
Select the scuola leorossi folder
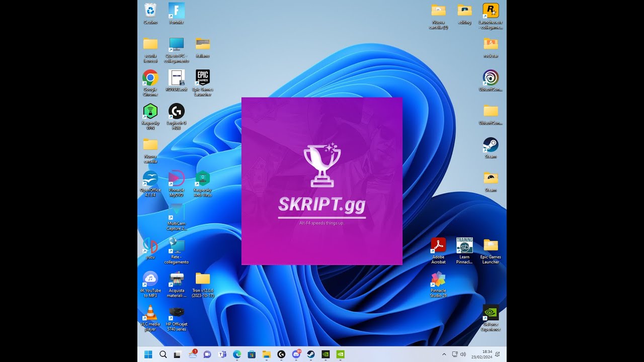pyautogui.click(x=150, y=50)
